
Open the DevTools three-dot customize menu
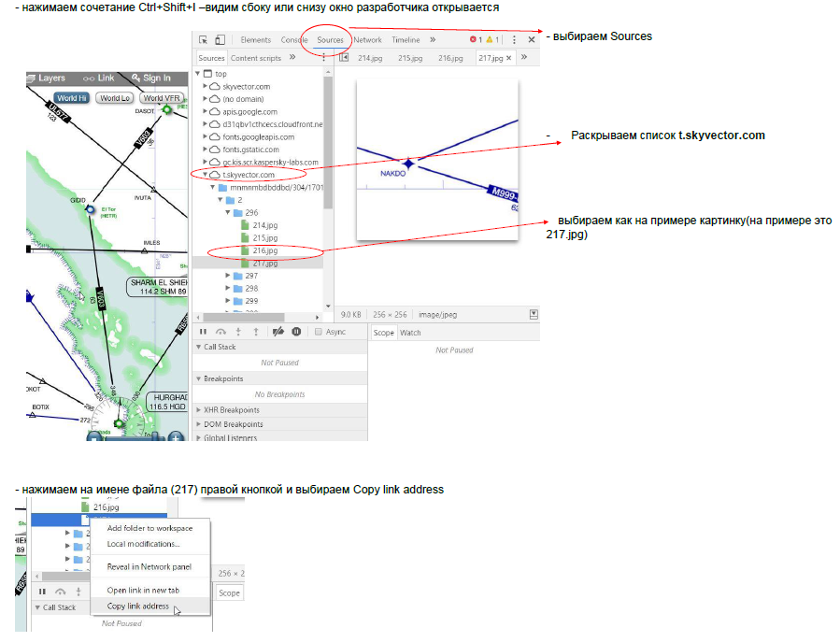[514, 40]
